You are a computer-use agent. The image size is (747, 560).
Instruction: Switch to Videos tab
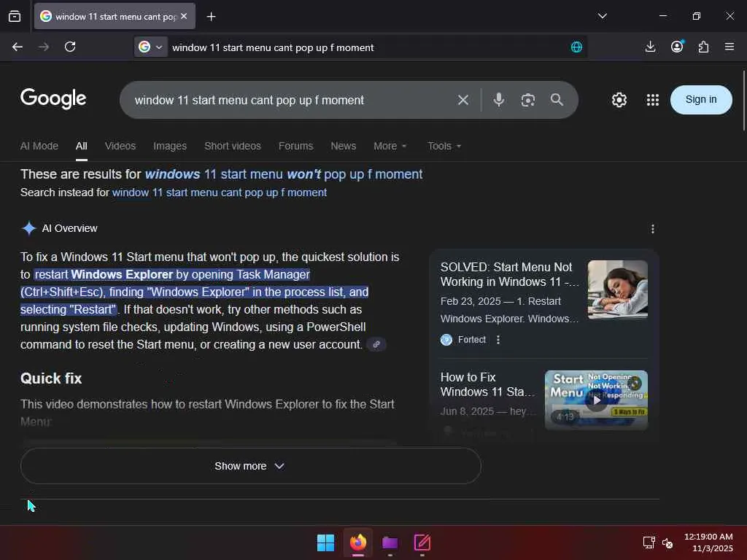120,146
